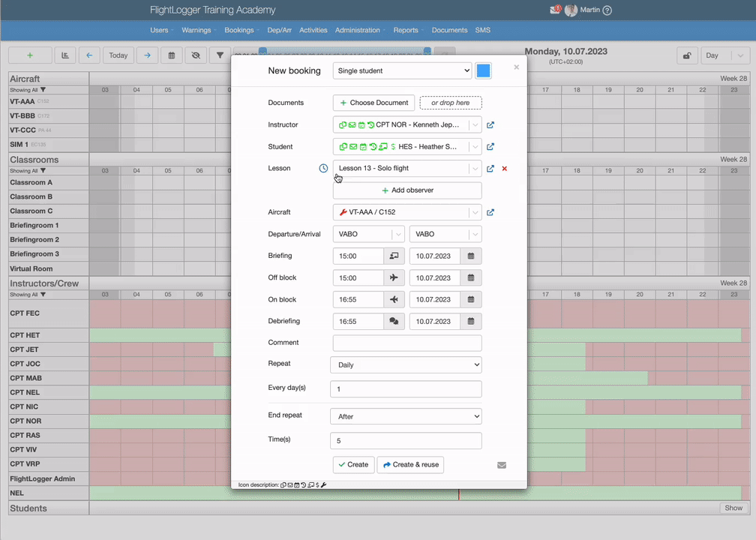
Task: Open the calendar picker for the Briefing date
Action: (470, 256)
